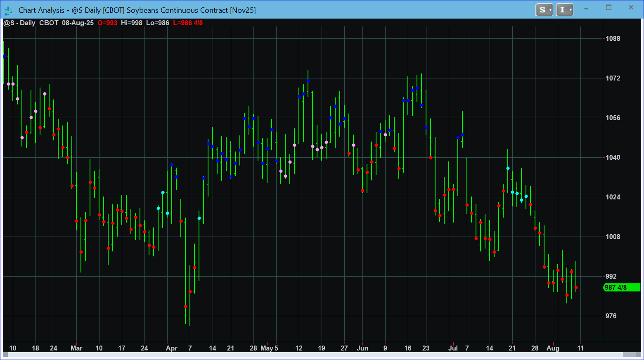This screenshot has width=644, height=360.
Task: Click the Apr label on the date axis
Action: pos(171,348)
